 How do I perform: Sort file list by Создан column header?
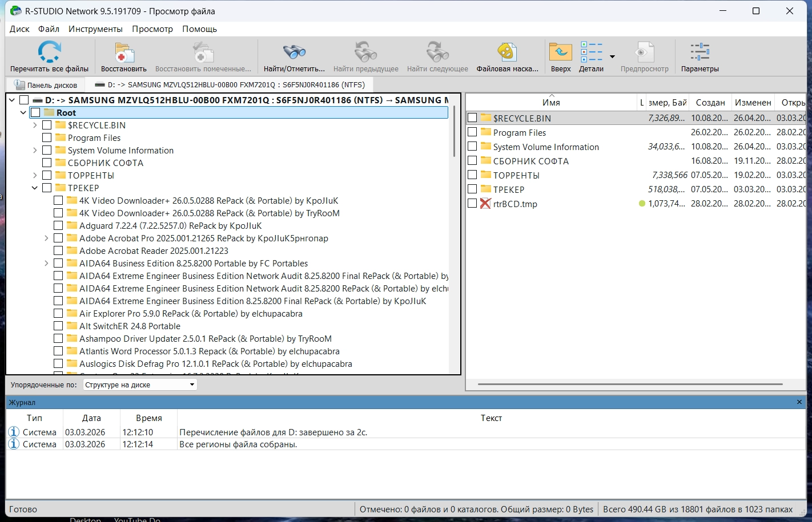pos(710,102)
